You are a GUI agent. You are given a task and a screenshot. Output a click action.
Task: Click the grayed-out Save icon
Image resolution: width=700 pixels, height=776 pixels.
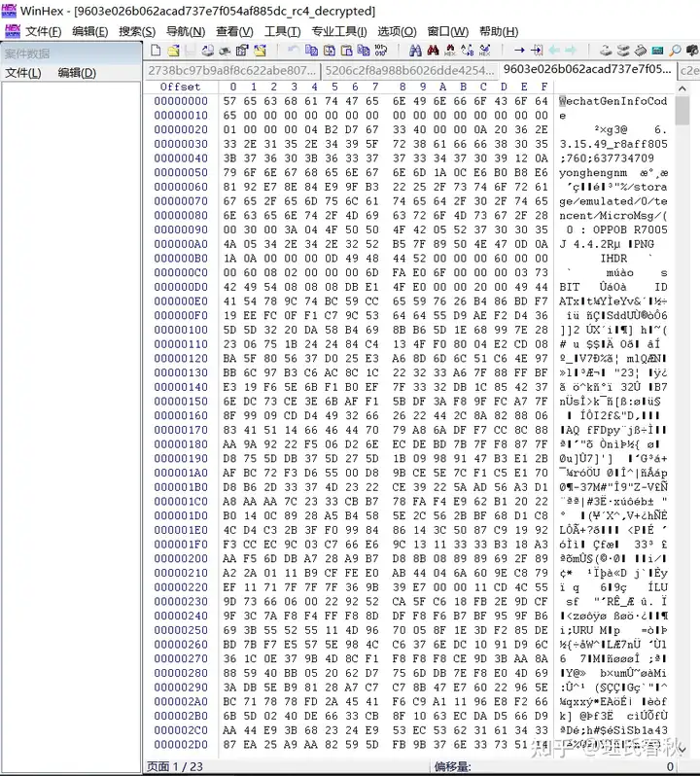pos(190,50)
